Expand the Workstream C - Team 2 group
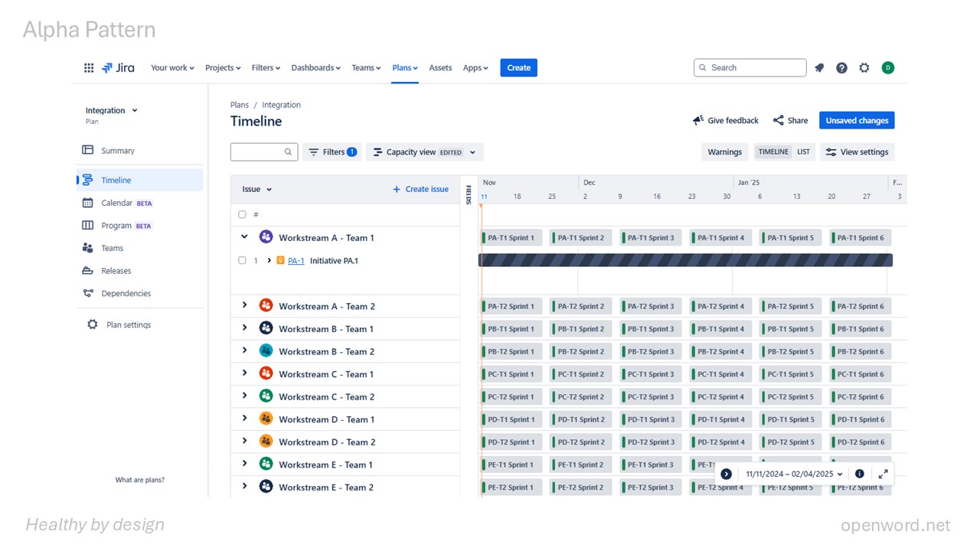The image size is (980, 551). click(x=244, y=396)
